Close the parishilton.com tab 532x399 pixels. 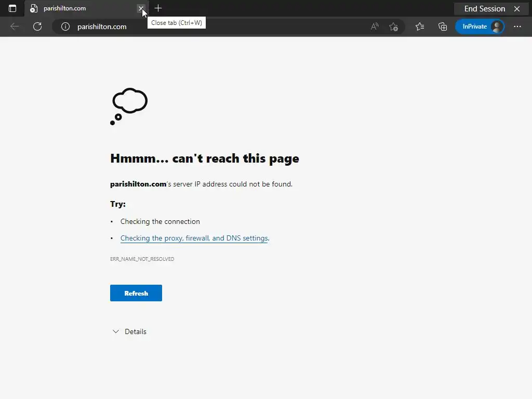141,8
